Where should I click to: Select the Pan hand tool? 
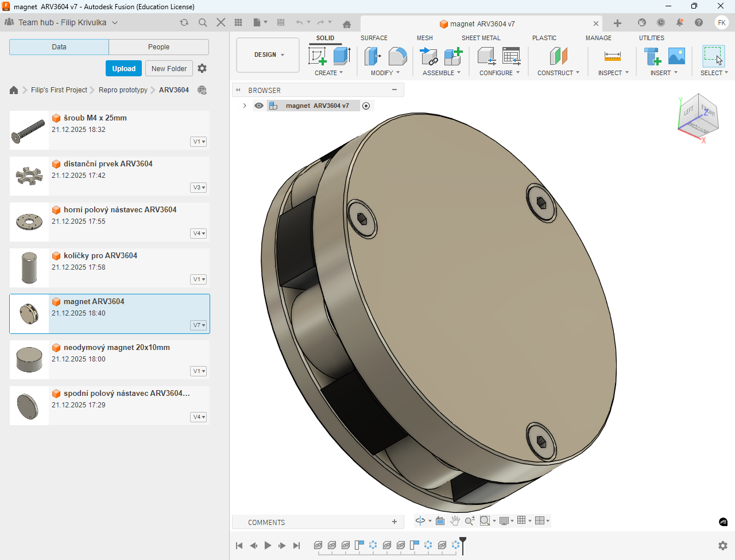(455, 521)
